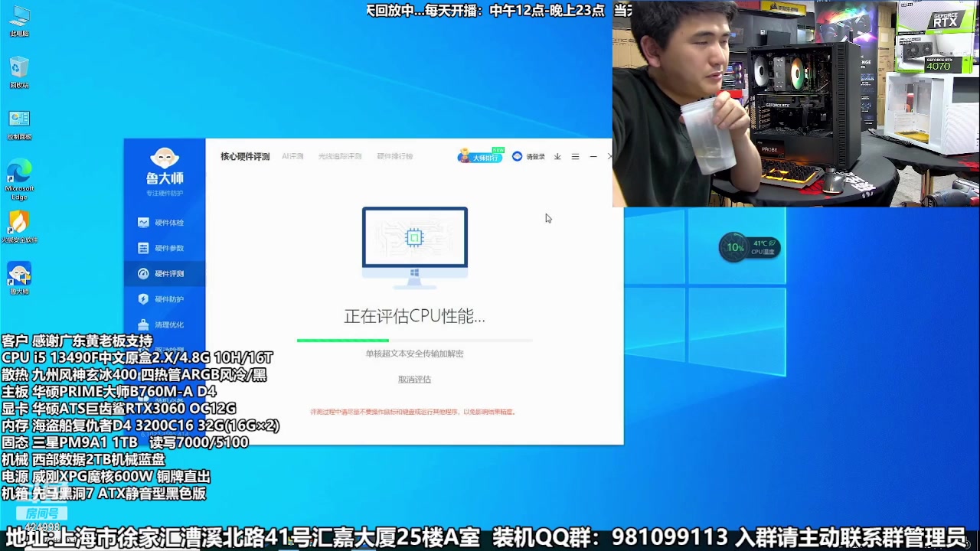Click the 鲁大师 logo avatar

point(165,158)
